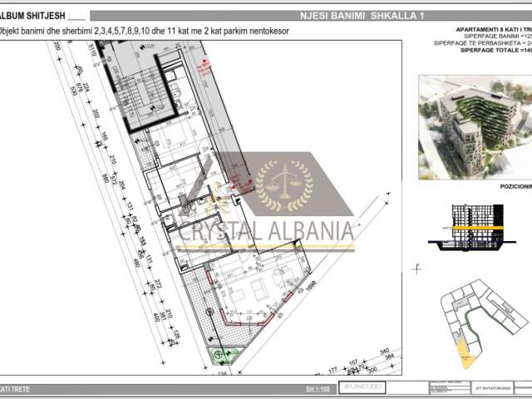532x399 pixels.
Task: Select the yellow highlighted floor in section
Action: [478, 228]
